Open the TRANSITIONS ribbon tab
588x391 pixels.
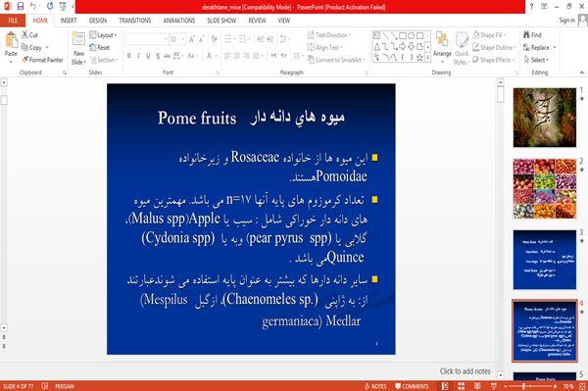135,21
